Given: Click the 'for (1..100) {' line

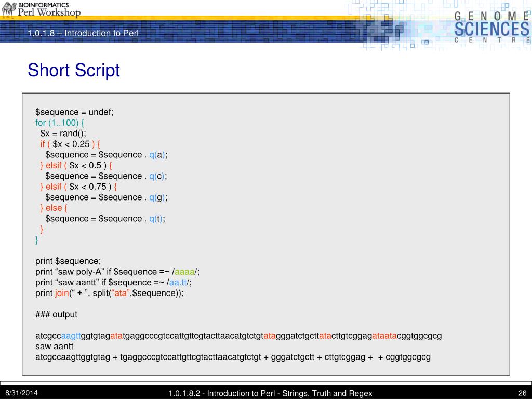Looking at the screenshot, I should coord(60,123).
